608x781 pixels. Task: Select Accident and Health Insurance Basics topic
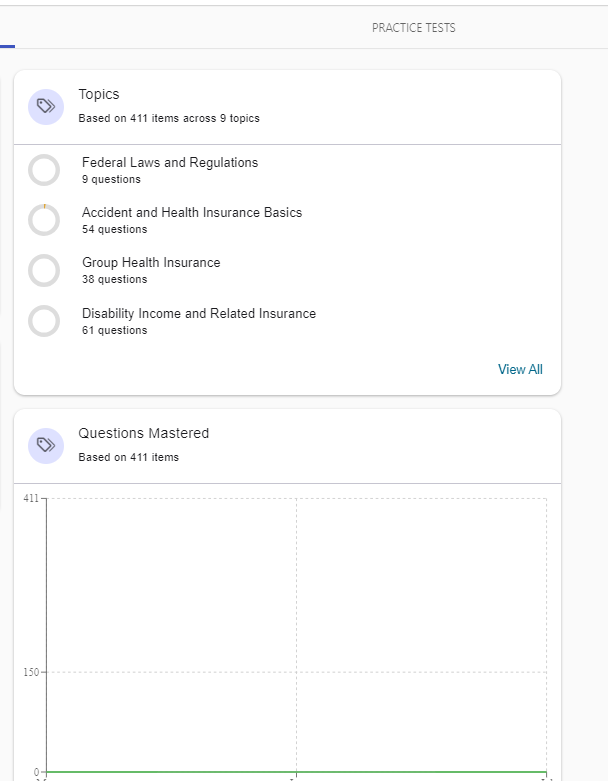pos(192,213)
